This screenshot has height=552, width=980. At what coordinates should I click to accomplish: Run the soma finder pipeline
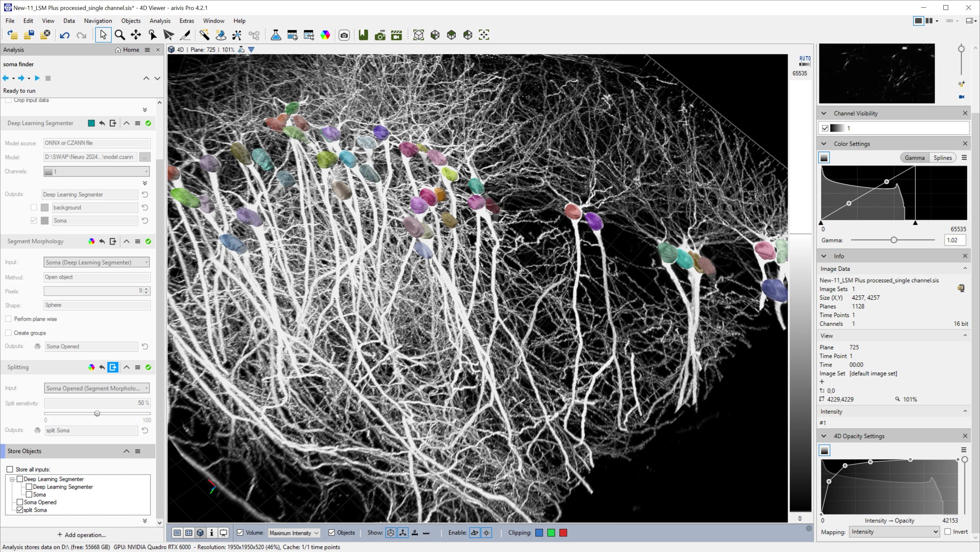click(37, 78)
